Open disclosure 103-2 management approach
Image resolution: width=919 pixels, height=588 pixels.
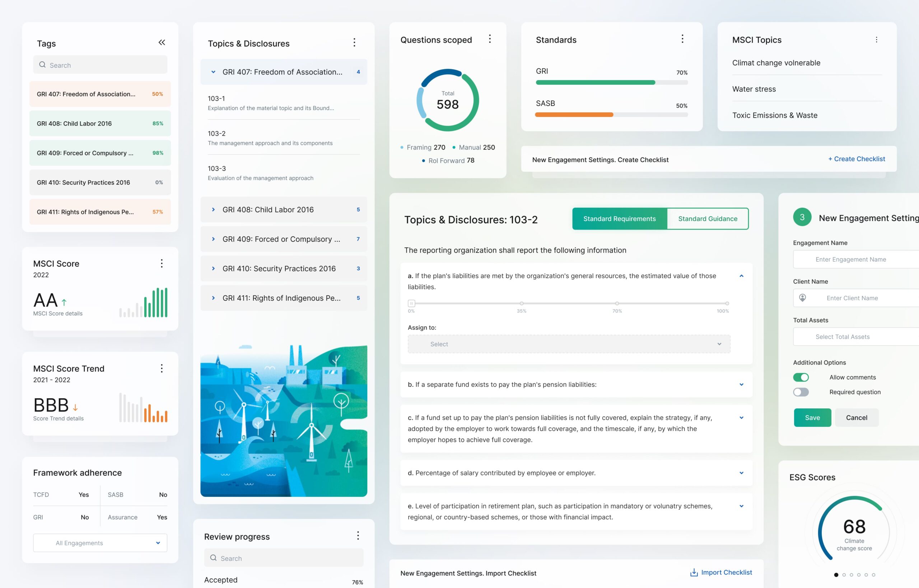click(284, 138)
